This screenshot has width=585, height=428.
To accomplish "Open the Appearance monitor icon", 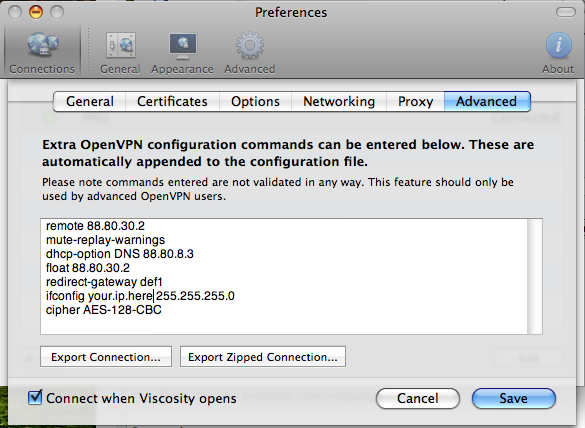I will [x=183, y=46].
